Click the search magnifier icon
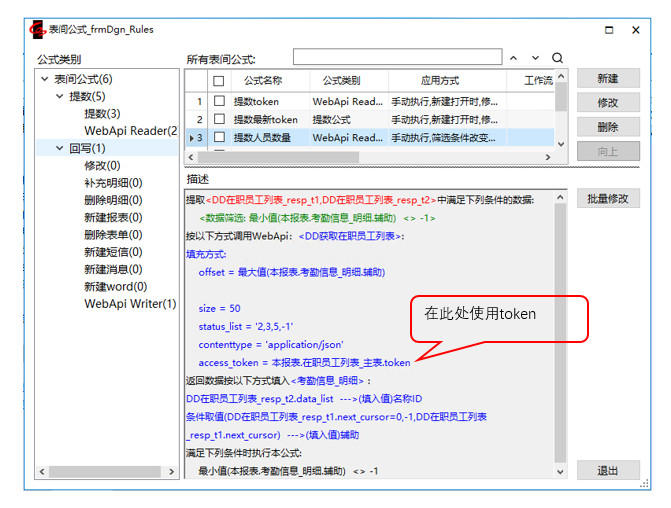This screenshot has width=671, height=508. [558, 59]
